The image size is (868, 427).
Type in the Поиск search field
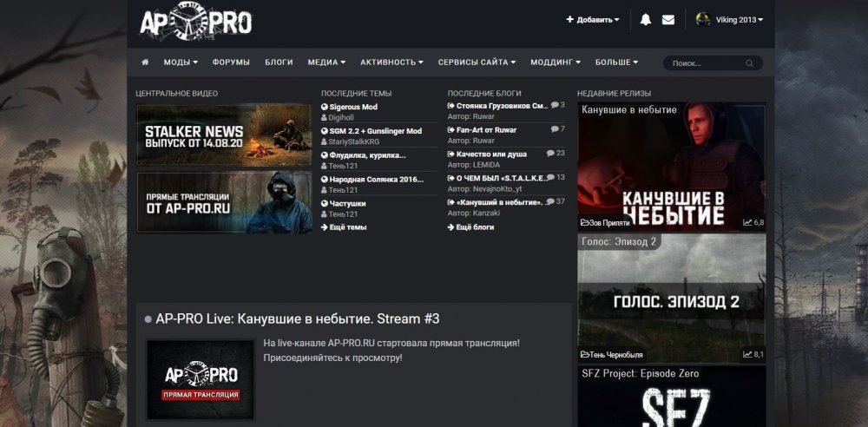[x=704, y=63]
